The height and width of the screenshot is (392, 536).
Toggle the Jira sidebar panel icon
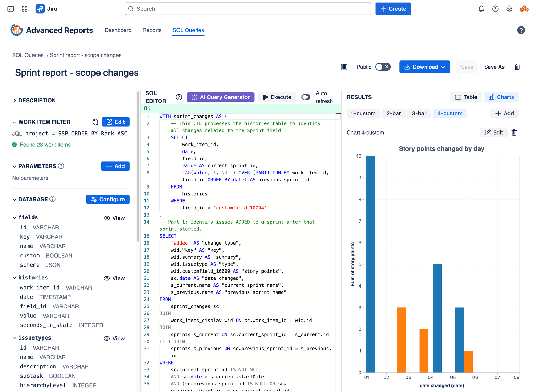click(x=10, y=9)
